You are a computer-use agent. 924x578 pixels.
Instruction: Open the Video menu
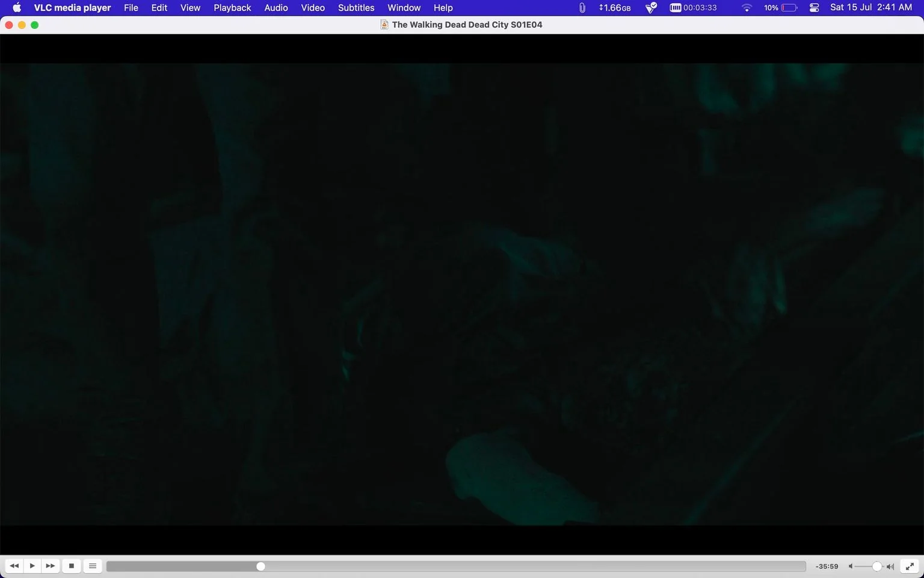[313, 8]
